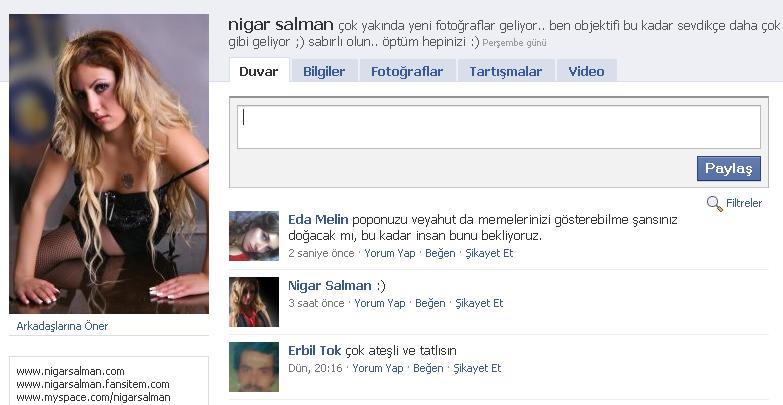Click Yorum Yap on Erbil Tok's post
The width and height of the screenshot is (783, 405).
click(378, 368)
